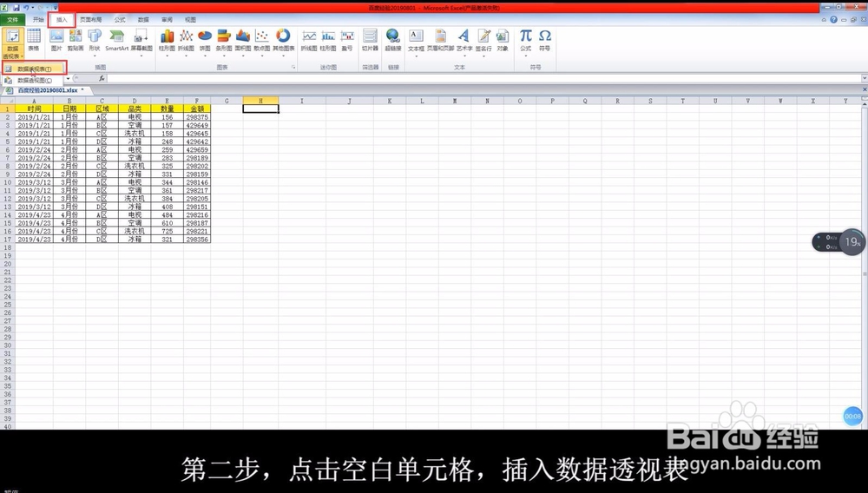This screenshot has width=868, height=493.
Task: Click the Save icon in quick access toolbar
Action: click(x=16, y=8)
